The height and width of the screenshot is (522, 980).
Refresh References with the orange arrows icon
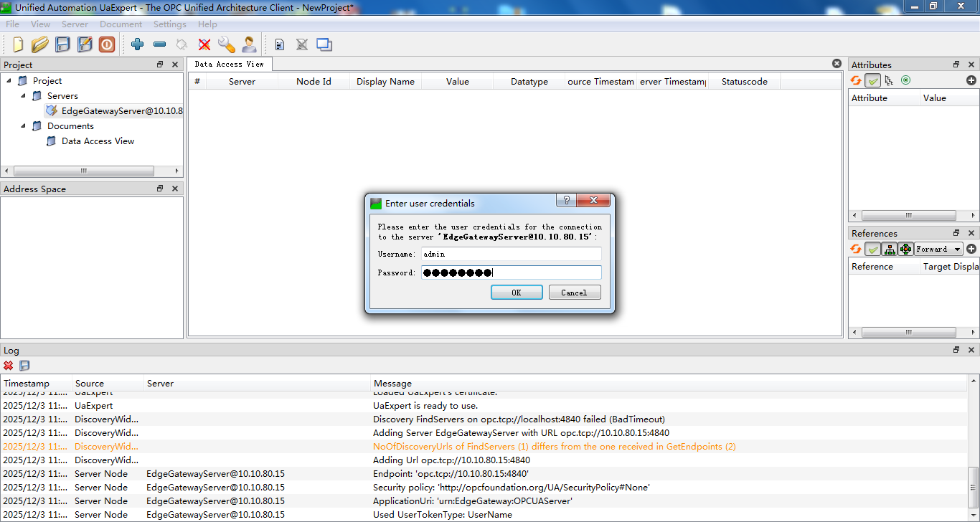tap(856, 249)
